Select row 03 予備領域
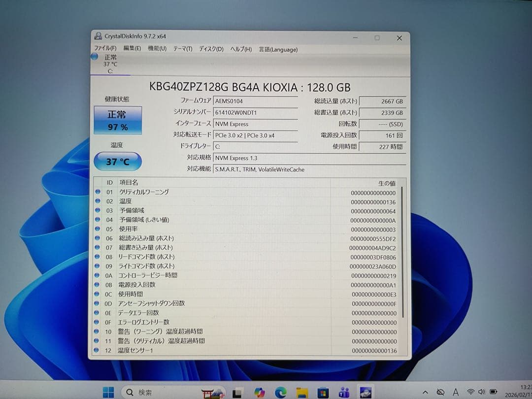This screenshot has height=399, width=532. (247, 210)
